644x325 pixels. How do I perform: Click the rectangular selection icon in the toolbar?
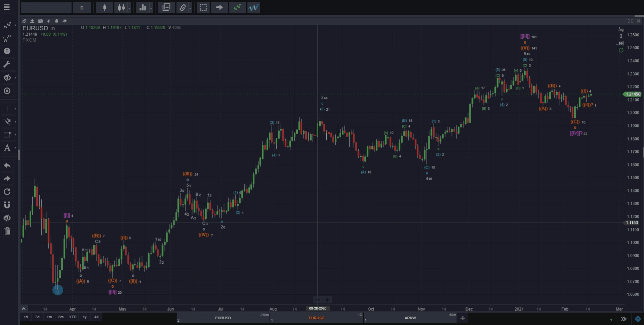point(203,7)
